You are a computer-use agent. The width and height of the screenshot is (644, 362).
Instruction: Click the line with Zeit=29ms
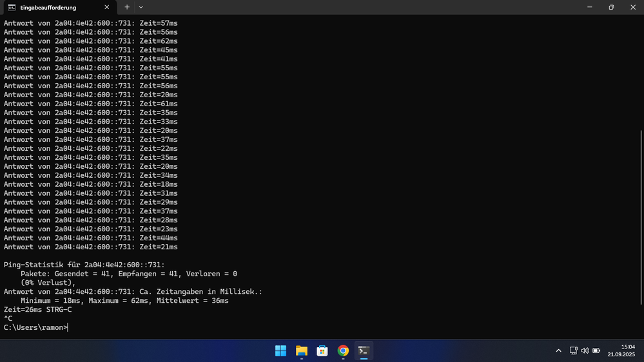click(x=91, y=202)
